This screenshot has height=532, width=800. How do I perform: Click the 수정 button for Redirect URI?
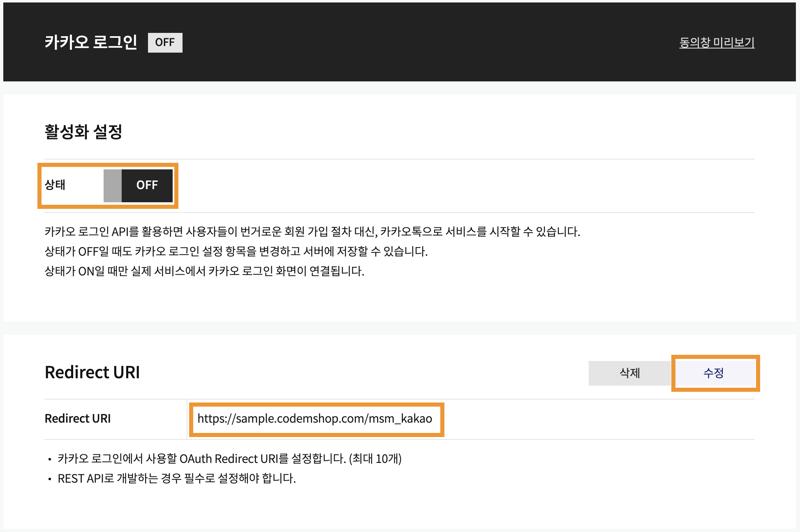714,373
